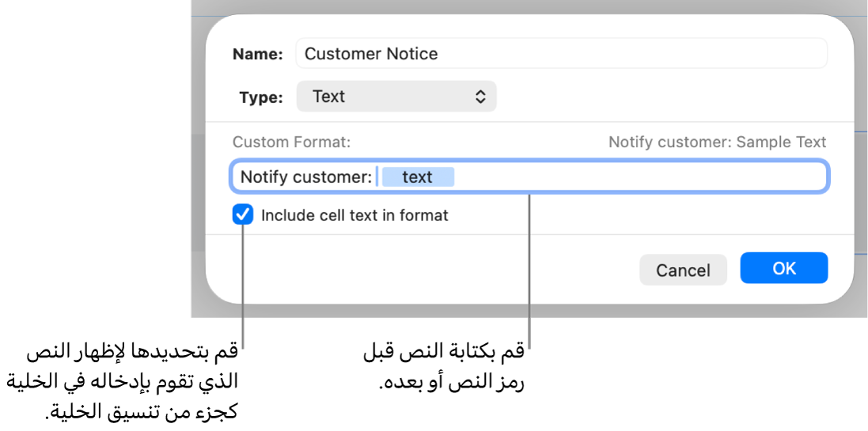Image resolution: width=868 pixels, height=431 pixels.
Task: Confirm the custom format with OK
Action: tap(783, 268)
